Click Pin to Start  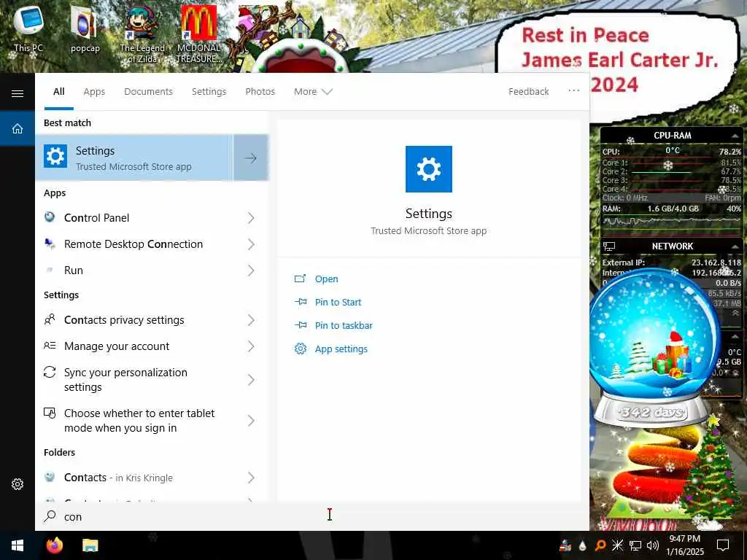pyautogui.click(x=338, y=303)
